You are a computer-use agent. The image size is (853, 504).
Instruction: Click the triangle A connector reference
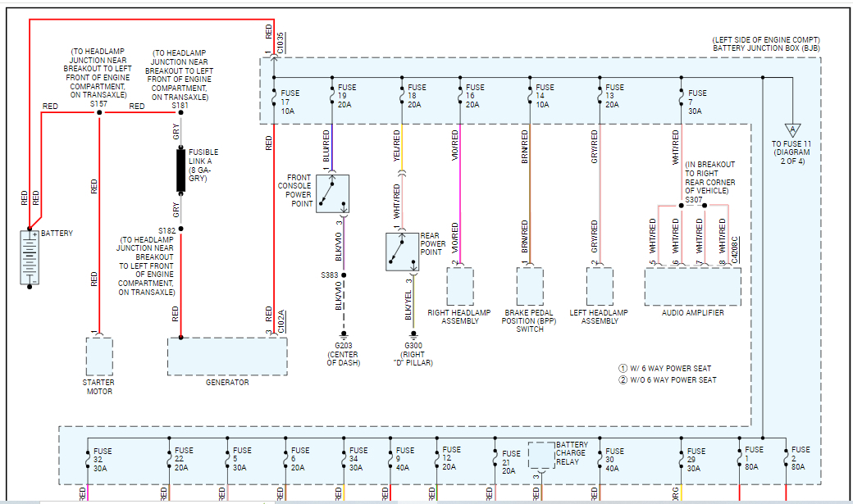pos(792,130)
